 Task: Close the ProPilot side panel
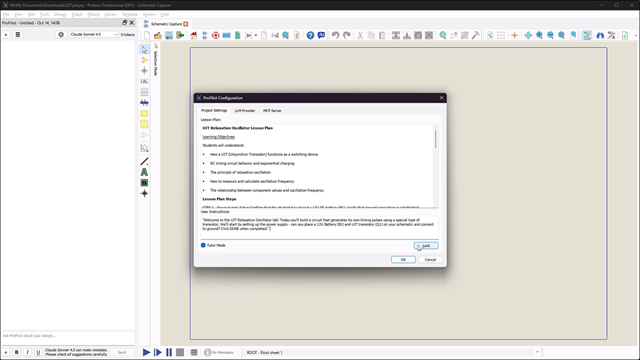point(131,23)
